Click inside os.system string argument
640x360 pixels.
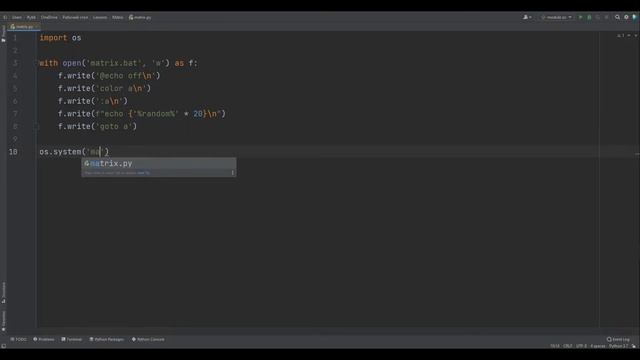pos(96,152)
